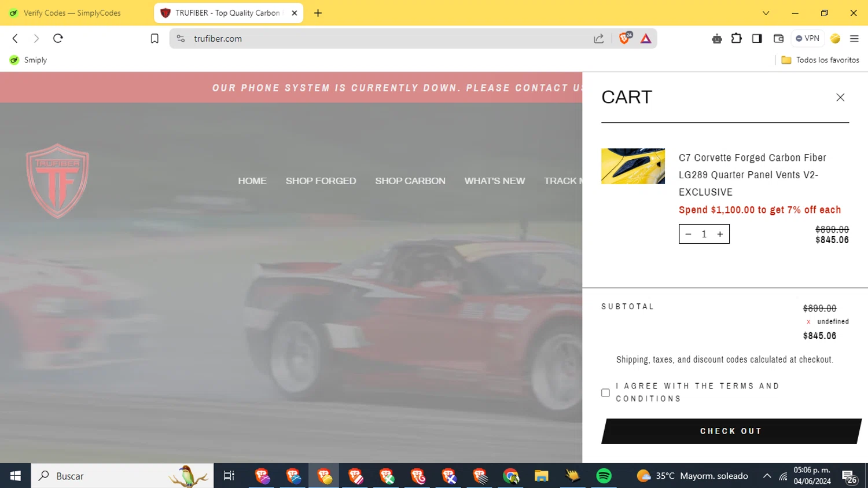Open the extensions puzzle icon

tap(737, 39)
